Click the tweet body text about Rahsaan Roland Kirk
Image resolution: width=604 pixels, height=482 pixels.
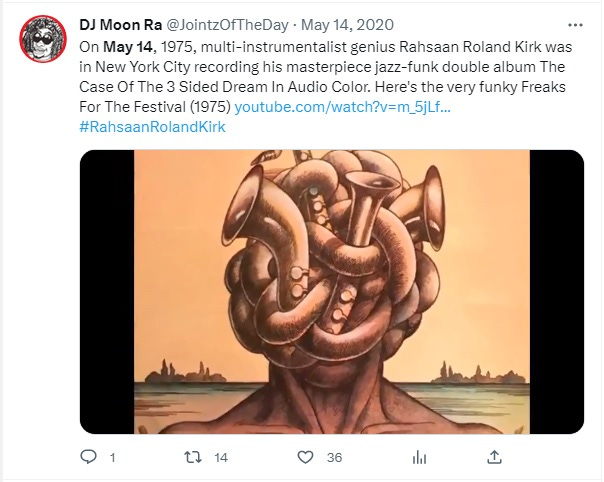point(325,77)
